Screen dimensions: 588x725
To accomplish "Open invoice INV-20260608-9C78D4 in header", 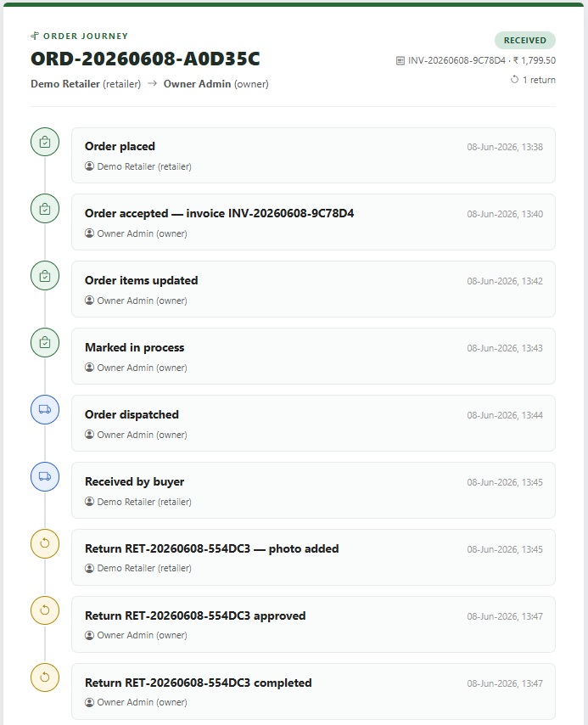I will (x=456, y=60).
